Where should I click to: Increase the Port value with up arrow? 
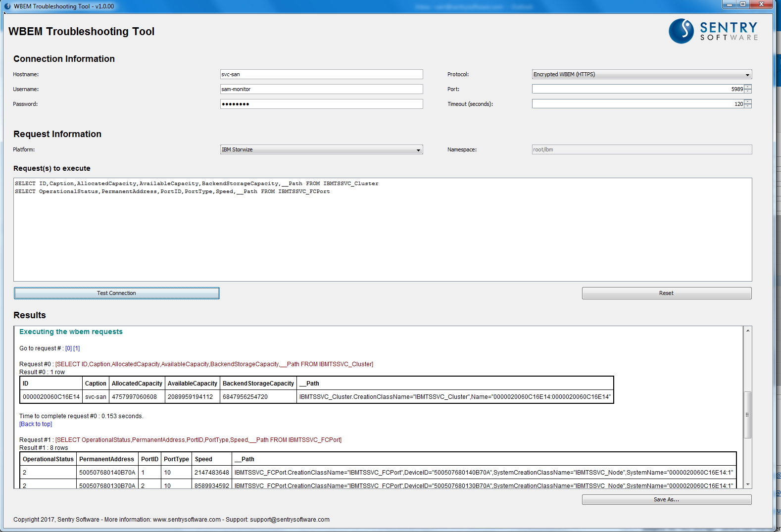[x=748, y=87]
